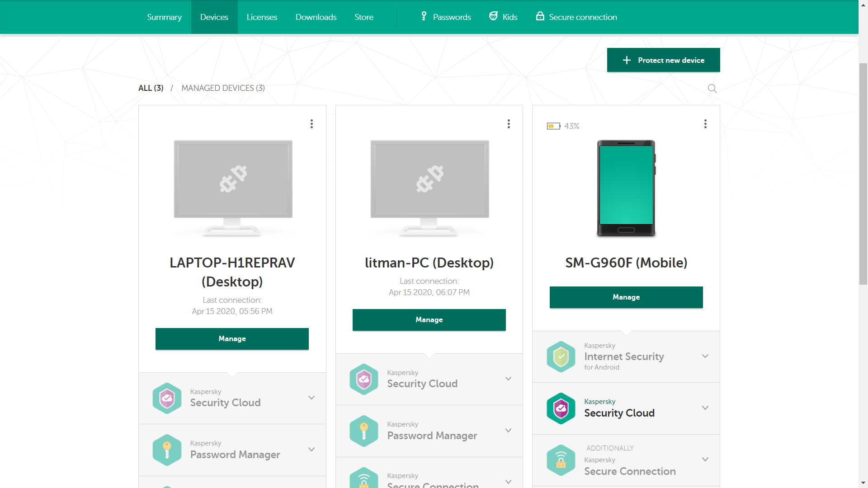Click Secure Connection lock icon under SM-G960F

pos(561,460)
